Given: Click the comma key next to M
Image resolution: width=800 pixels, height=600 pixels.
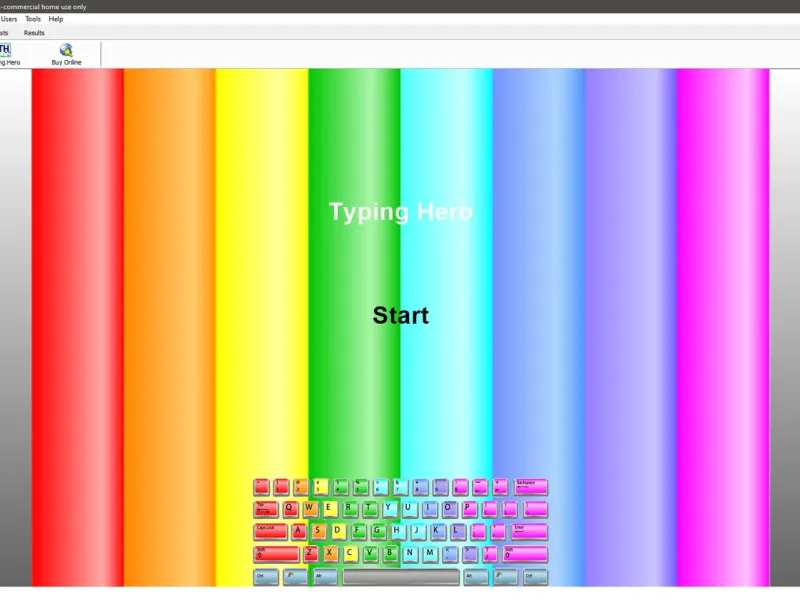Looking at the screenshot, I should 449,554.
